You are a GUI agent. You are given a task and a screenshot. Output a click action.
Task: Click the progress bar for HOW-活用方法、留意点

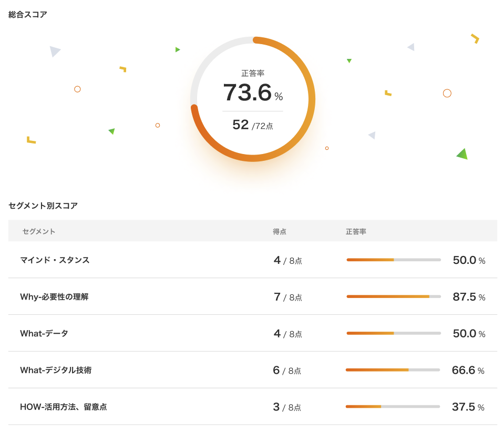point(393,407)
